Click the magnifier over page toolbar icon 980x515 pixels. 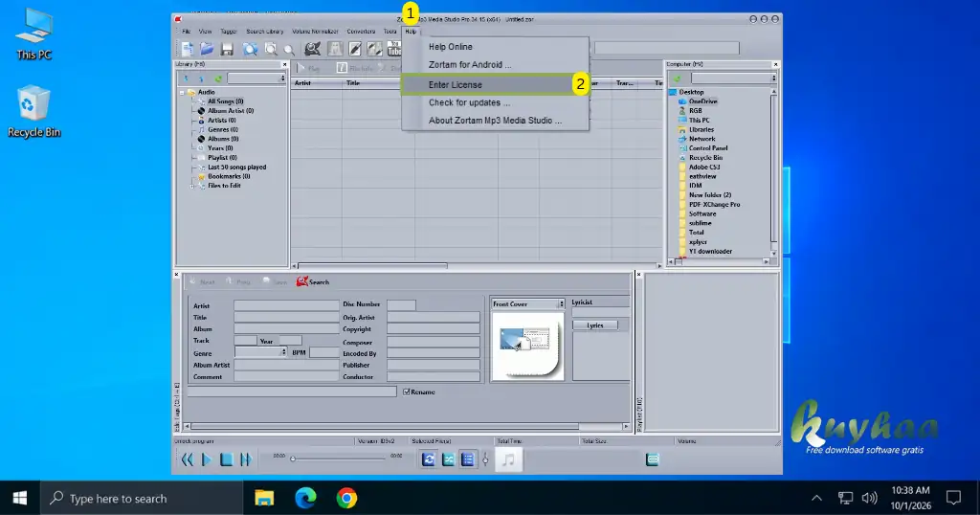[x=271, y=49]
